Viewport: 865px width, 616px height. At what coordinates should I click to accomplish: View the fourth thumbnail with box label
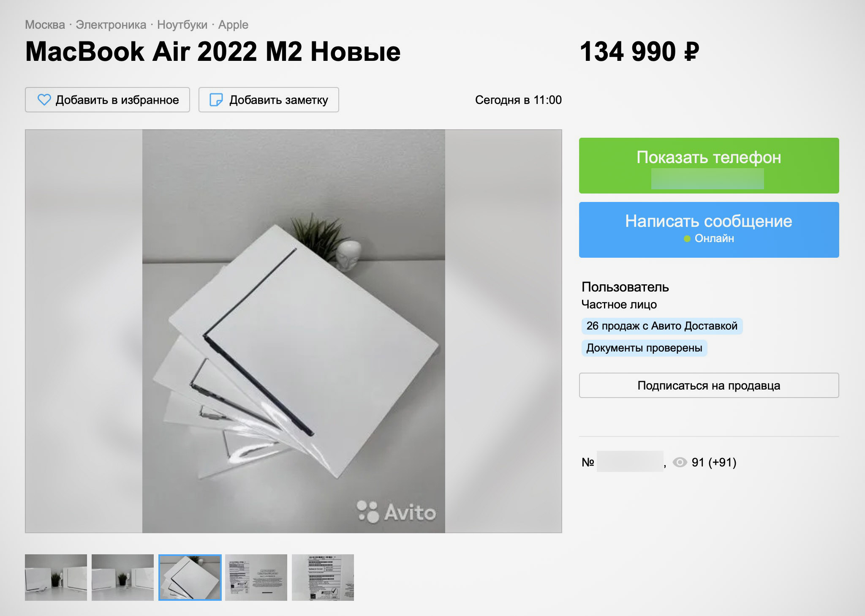[x=256, y=578]
